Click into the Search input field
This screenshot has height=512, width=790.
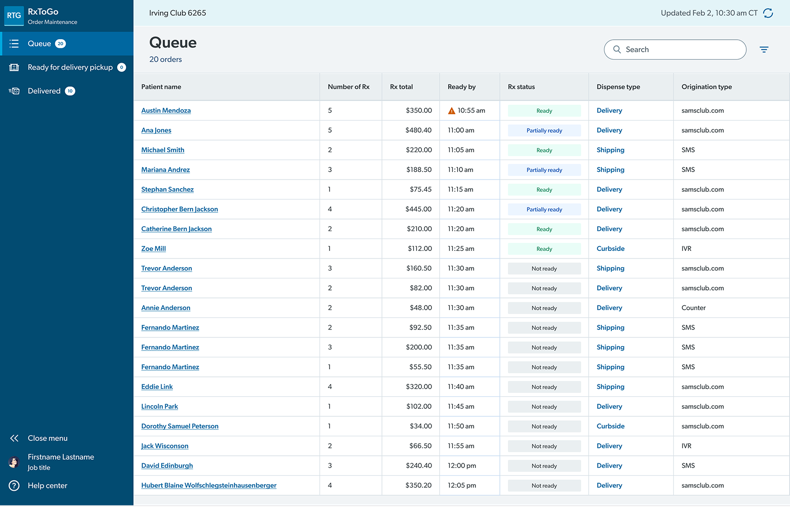tap(675, 49)
